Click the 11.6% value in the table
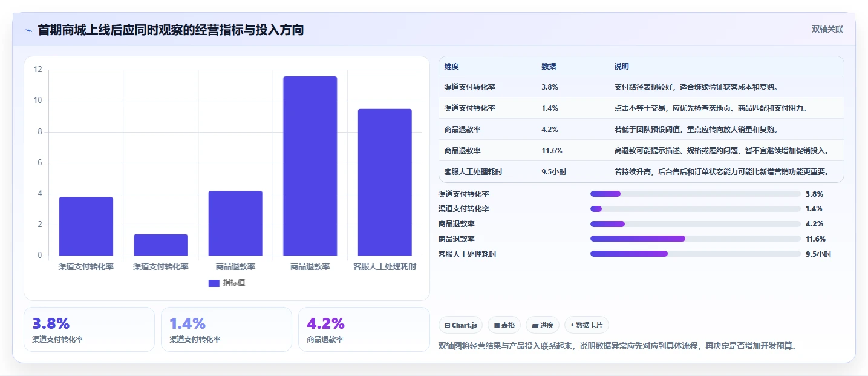Viewport: 868px width, 376px height. pyautogui.click(x=552, y=151)
